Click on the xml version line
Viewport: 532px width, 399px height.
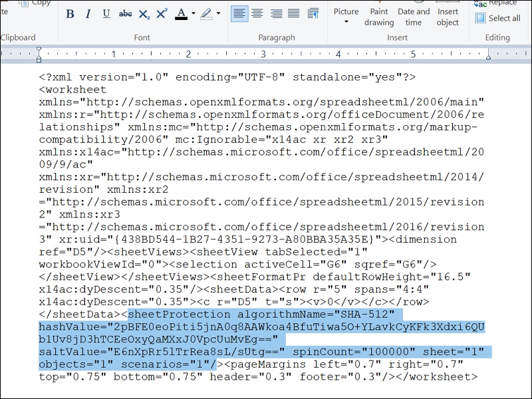pyautogui.click(x=227, y=77)
